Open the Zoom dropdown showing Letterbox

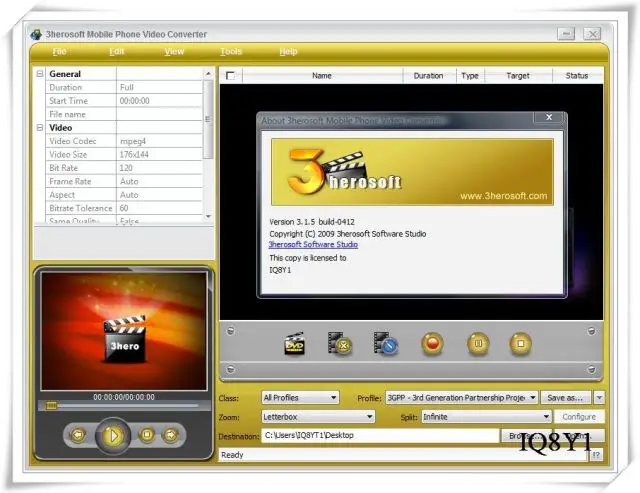(318, 417)
